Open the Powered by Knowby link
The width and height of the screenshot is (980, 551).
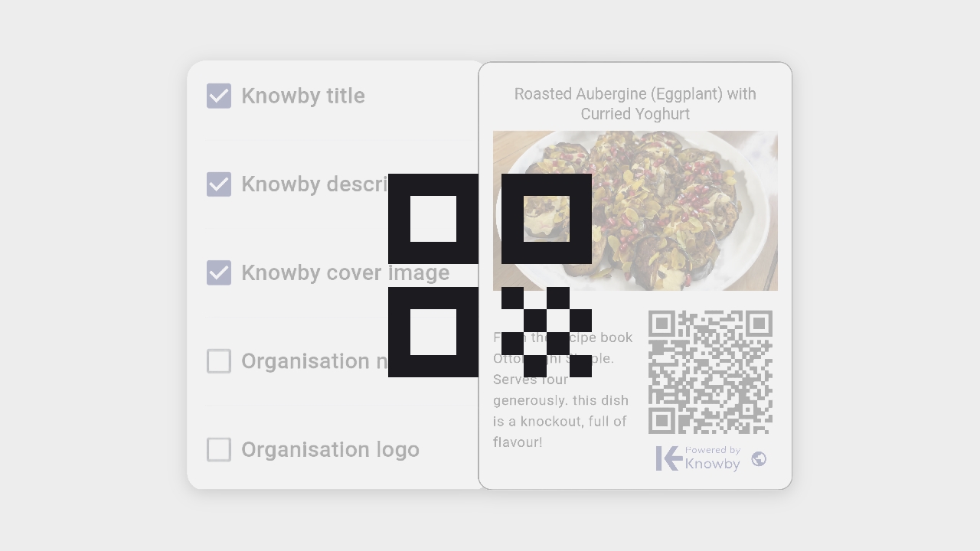(713, 458)
